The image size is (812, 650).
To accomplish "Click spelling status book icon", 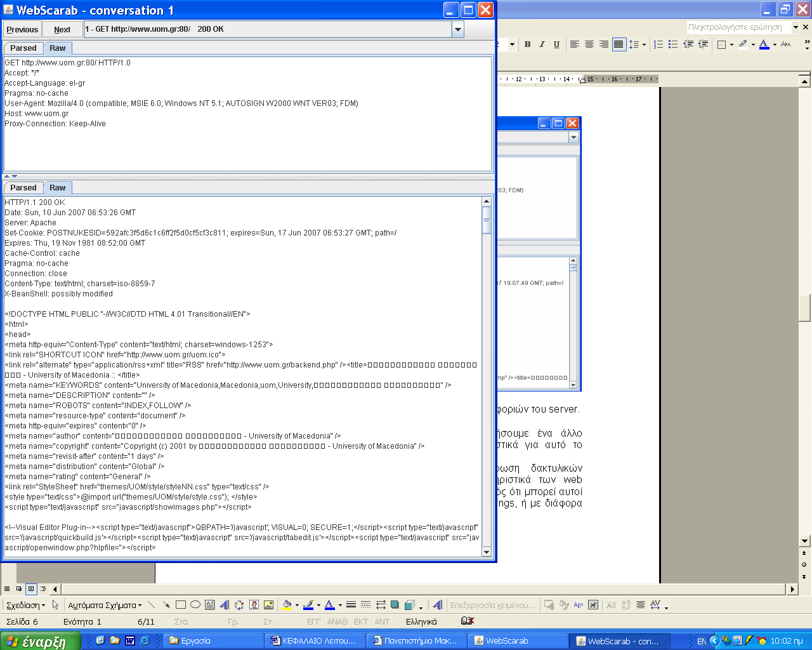I will click(x=468, y=621).
